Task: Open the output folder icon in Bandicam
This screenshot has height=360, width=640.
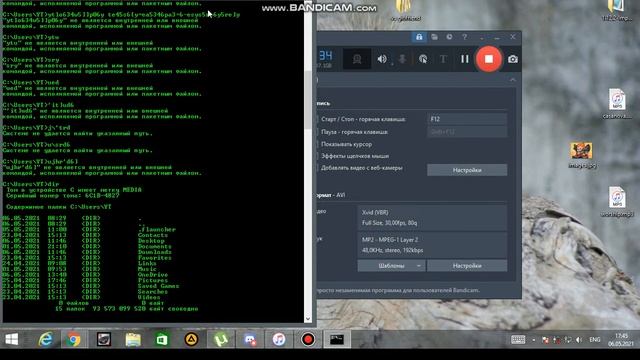Action: coord(434,37)
